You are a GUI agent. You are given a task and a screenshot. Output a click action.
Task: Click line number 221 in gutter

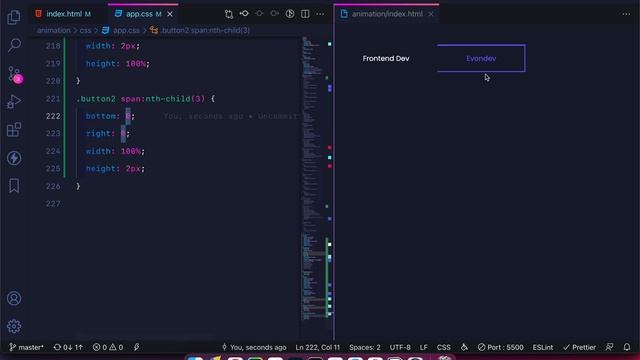(x=53, y=99)
